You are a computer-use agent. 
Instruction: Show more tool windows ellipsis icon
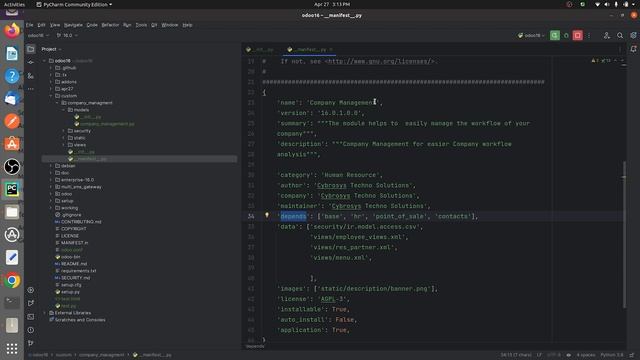31,89
